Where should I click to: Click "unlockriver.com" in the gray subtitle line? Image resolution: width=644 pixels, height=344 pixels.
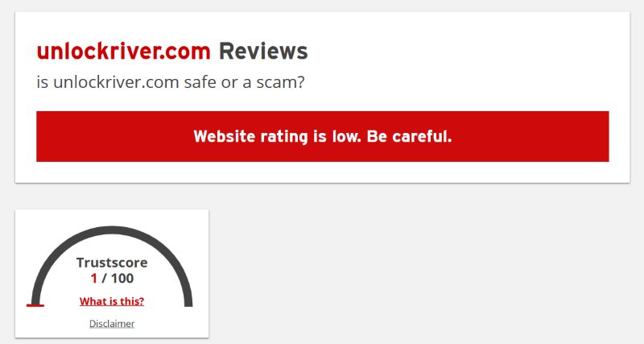[x=116, y=82]
